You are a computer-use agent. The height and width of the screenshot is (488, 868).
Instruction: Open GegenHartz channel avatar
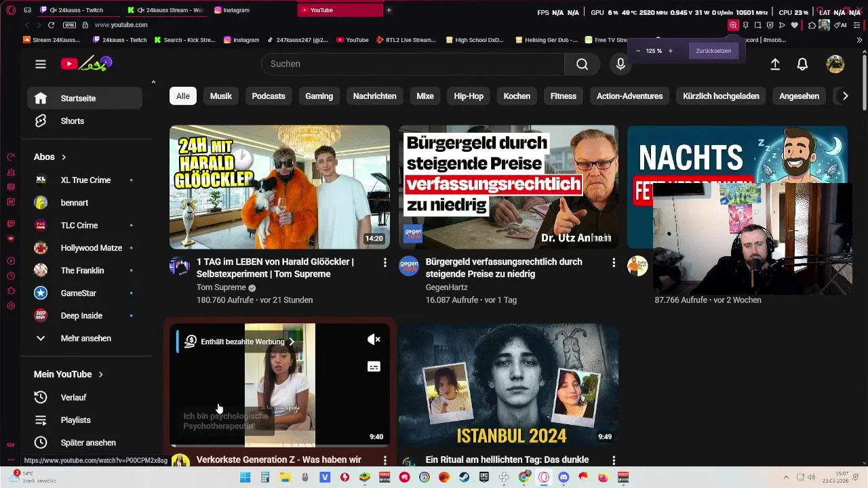point(409,266)
